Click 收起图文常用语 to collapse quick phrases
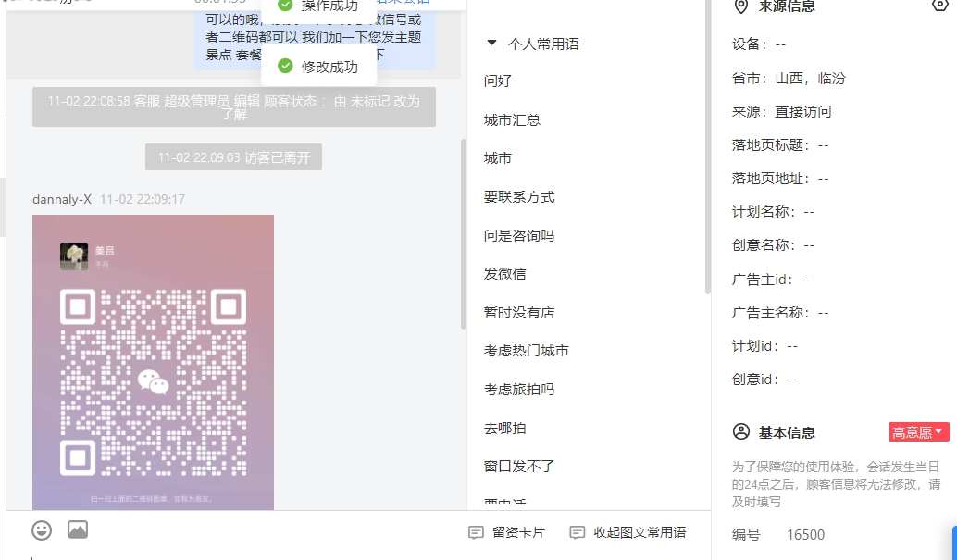The width and height of the screenshot is (957, 560). pyautogui.click(x=628, y=532)
